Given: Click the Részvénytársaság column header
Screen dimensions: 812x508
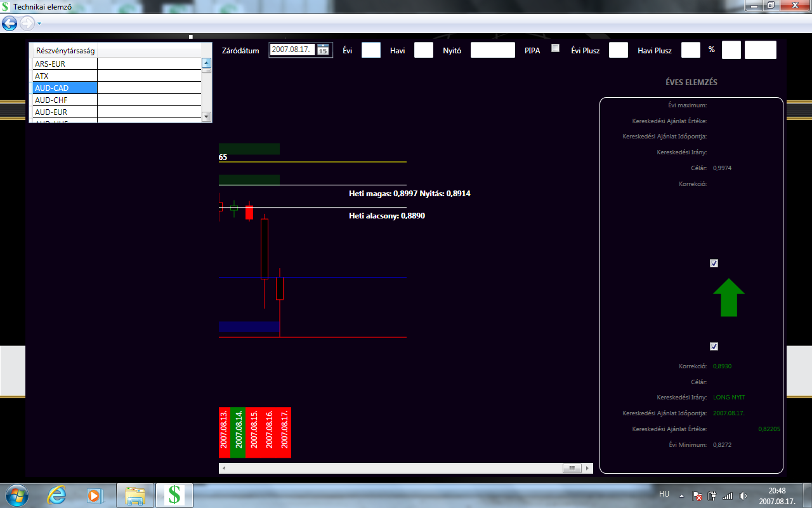Looking at the screenshot, I should coord(65,51).
